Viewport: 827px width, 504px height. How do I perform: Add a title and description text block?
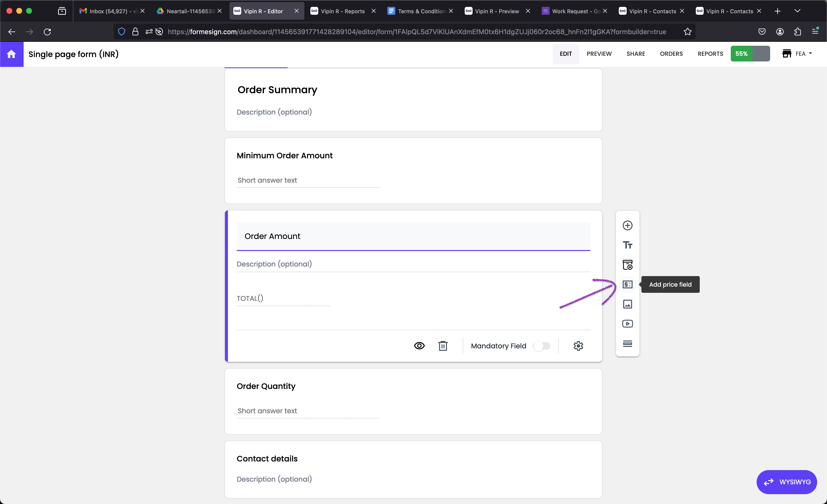pos(627,245)
